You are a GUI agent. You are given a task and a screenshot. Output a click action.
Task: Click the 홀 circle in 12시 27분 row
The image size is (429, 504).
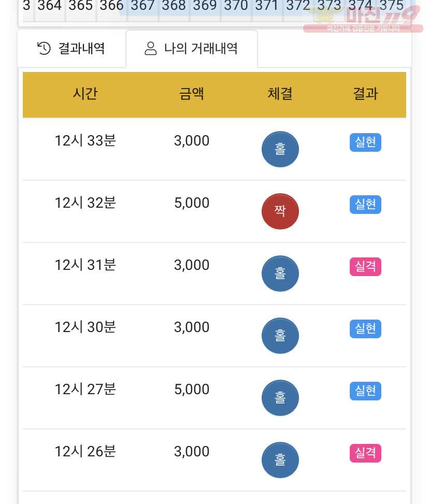tap(280, 398)
